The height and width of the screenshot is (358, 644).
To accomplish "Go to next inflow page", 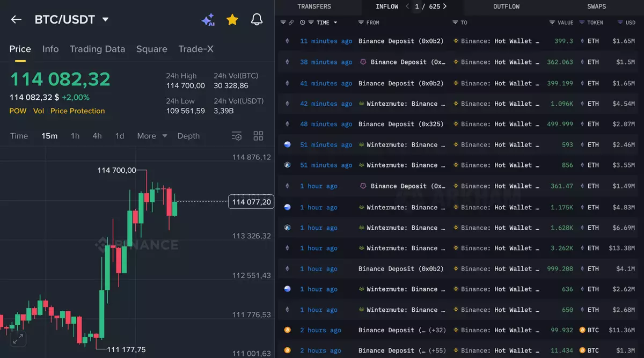I will pos(444,6).
